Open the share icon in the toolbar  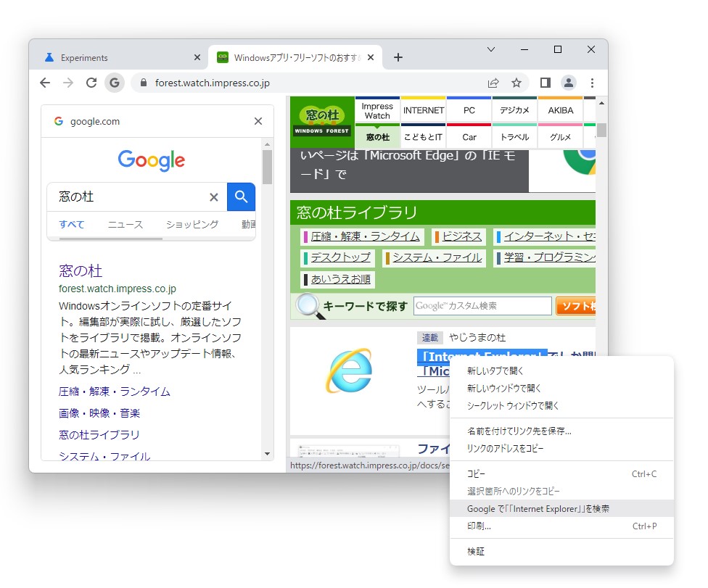click(493, 83)
